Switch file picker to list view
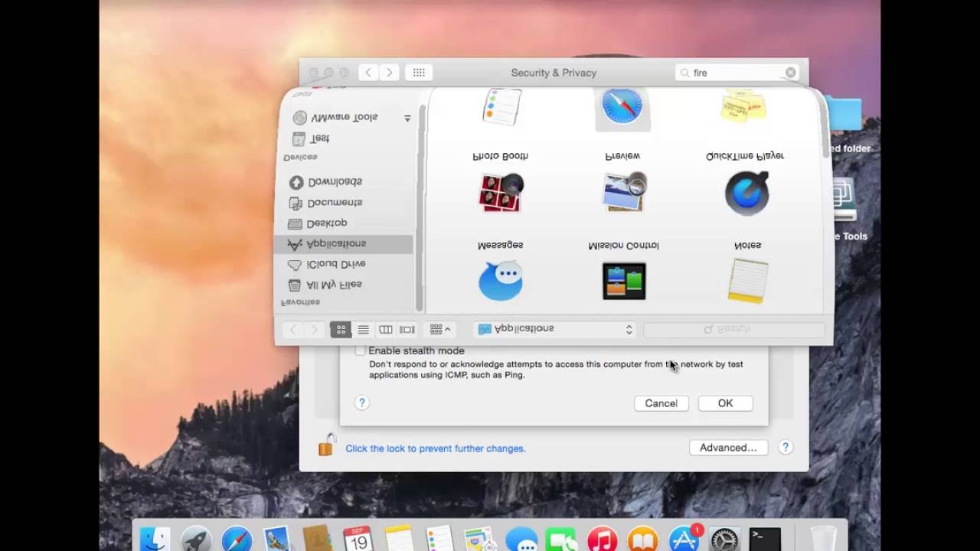The width and height of the screenshot is (980, 551). point(363,329)
